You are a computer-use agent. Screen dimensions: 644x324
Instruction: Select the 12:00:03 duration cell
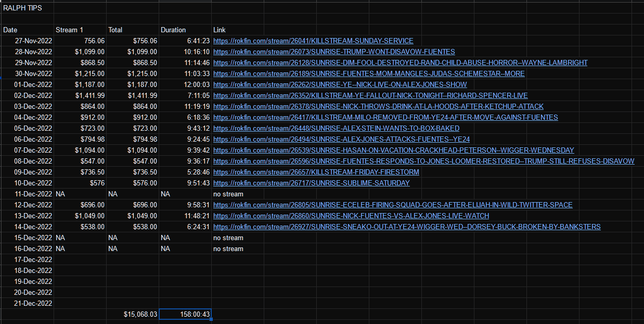[185, 84]
